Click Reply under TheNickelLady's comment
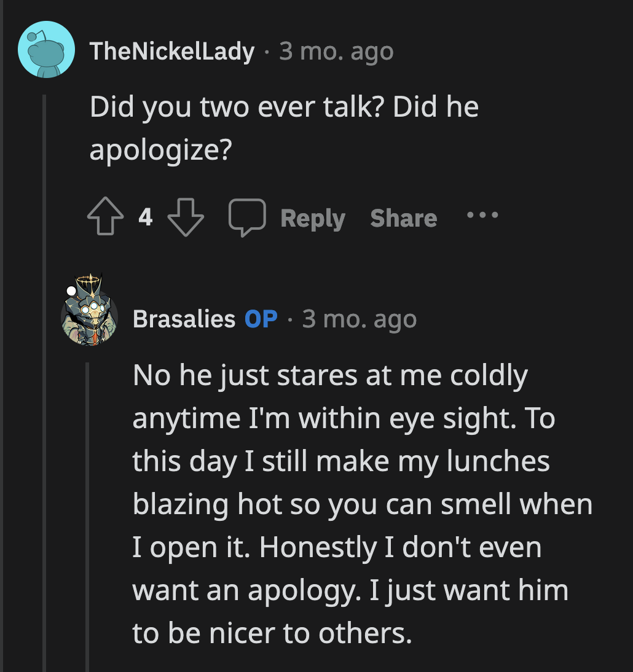Image resolution: width=633 pixels, height=672 pixels. pos(313,217)
